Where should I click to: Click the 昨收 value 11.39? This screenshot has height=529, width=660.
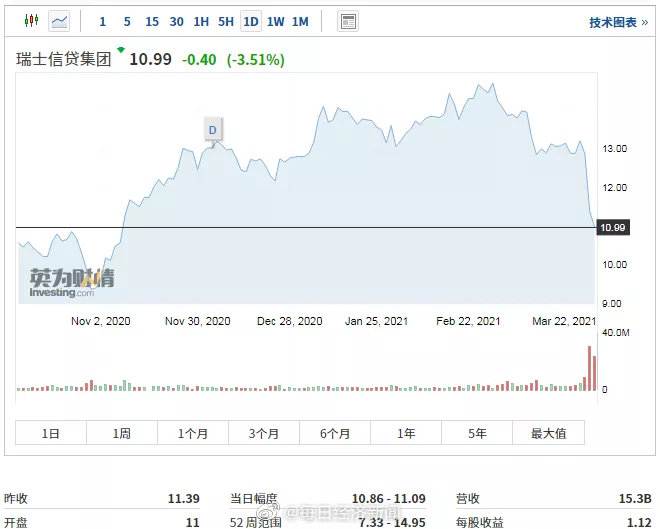click(x=184, y=499)
